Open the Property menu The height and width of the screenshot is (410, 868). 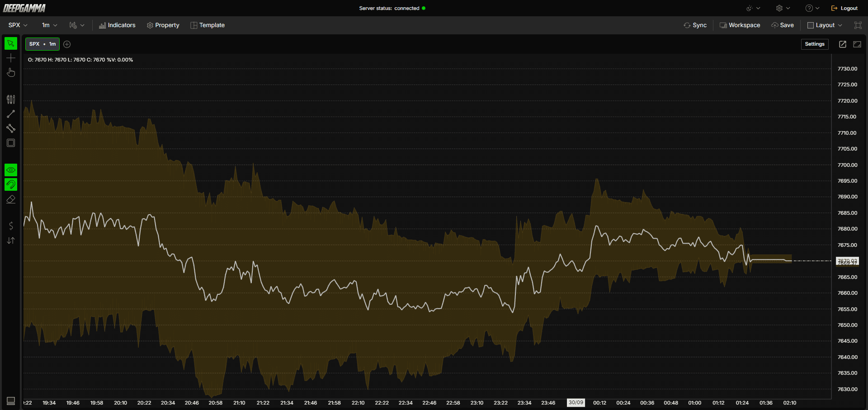[x=163, y=25]
